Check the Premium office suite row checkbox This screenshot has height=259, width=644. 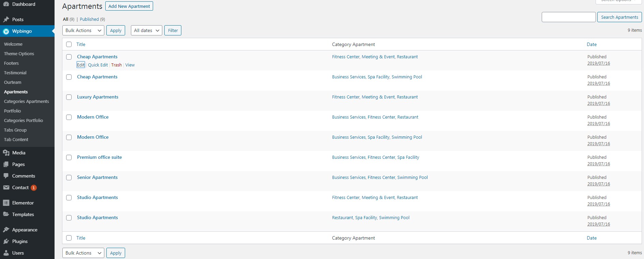[x=69, y=157]
